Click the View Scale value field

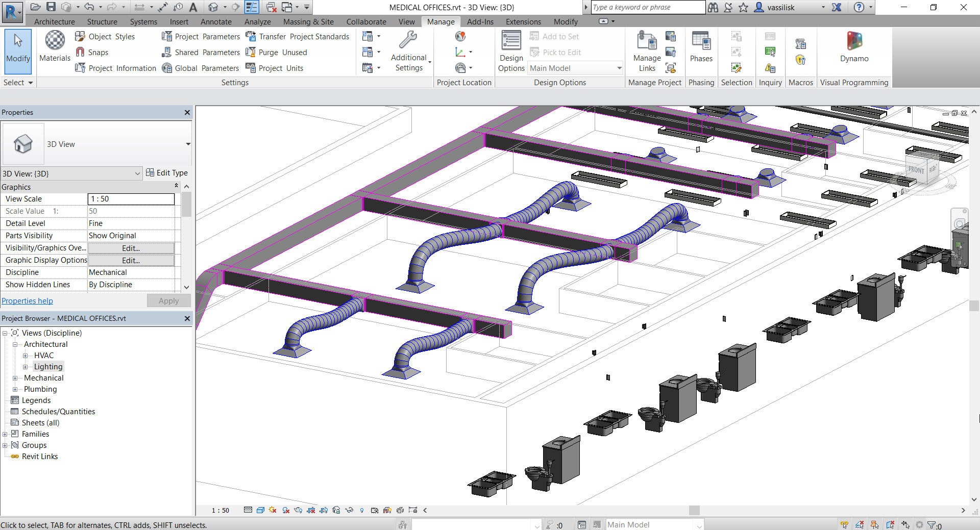point(131,199)
